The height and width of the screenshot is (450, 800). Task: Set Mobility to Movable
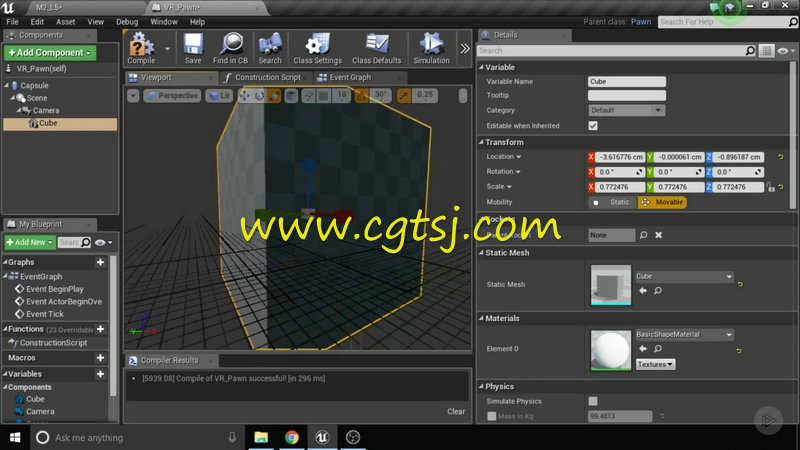tap(662, 202)
